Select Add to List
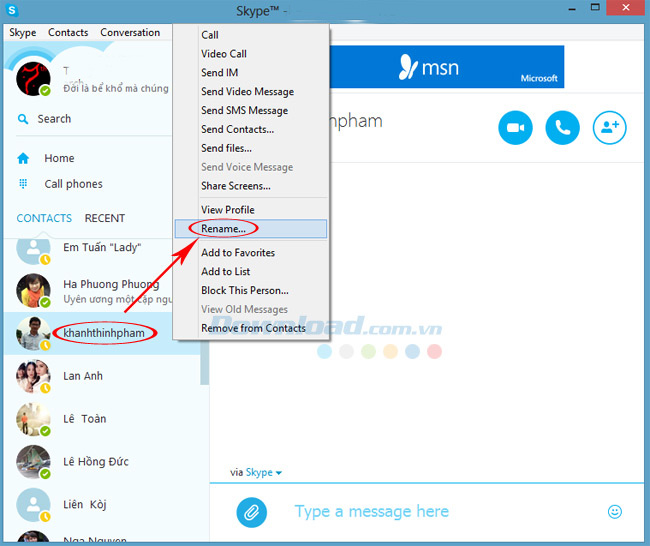Viewport: 650px width, 546px height. click(x=251, y=272)
